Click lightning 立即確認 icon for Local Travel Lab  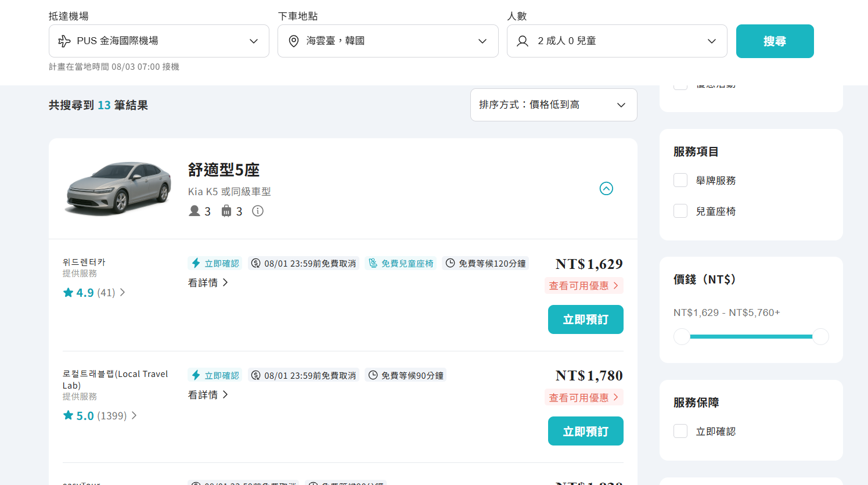196,375
